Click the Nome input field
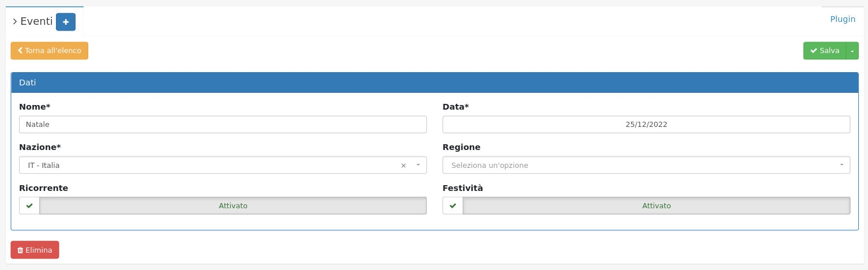Viewport: 868px width, 270px height. (x=223, y=125)
